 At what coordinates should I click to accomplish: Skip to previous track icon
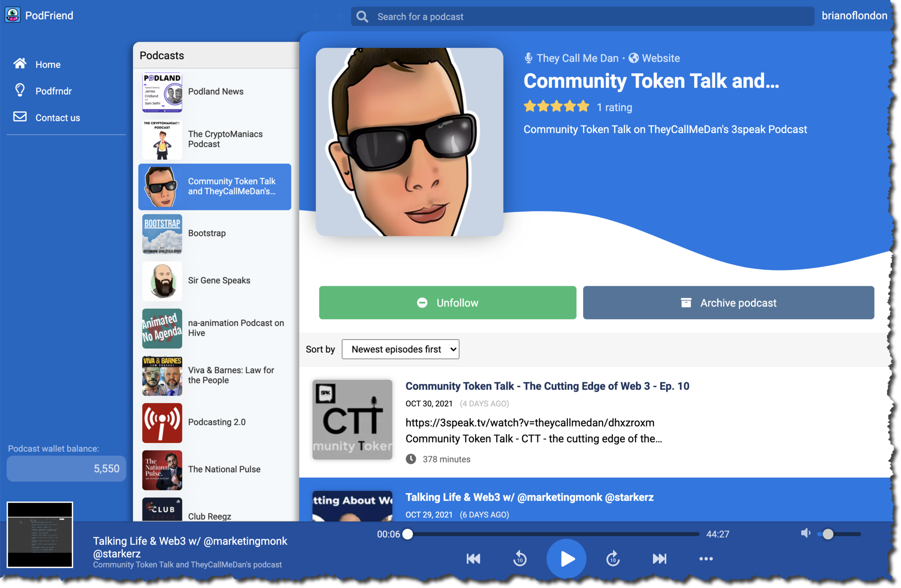(473, 558)
